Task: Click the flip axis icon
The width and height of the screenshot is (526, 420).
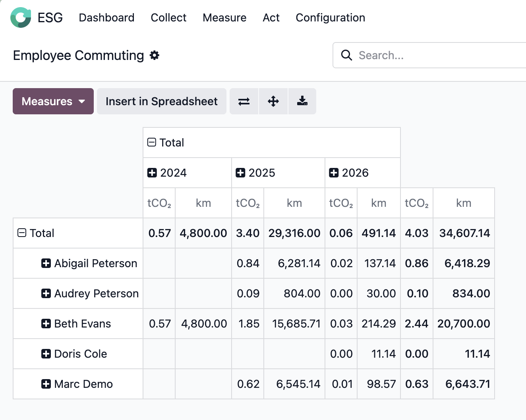Action: point(244,101)
